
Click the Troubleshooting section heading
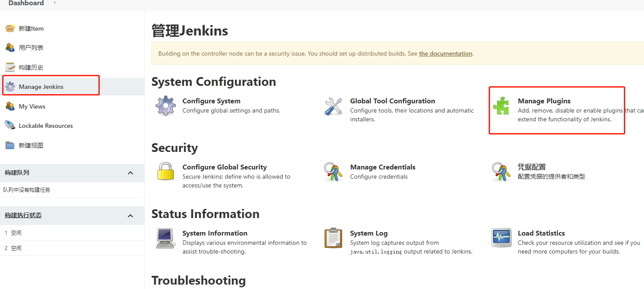tap(199, 280)
